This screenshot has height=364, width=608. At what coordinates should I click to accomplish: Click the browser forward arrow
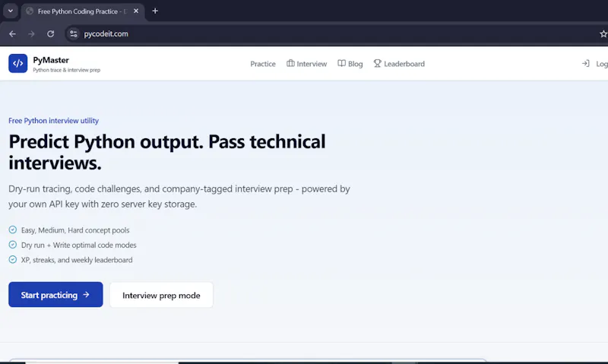point(31,34)
